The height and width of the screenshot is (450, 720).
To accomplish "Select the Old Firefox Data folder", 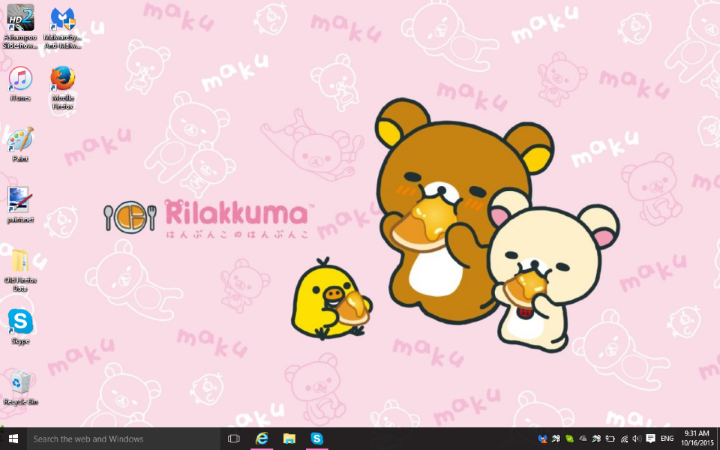I will pos(20,270).
